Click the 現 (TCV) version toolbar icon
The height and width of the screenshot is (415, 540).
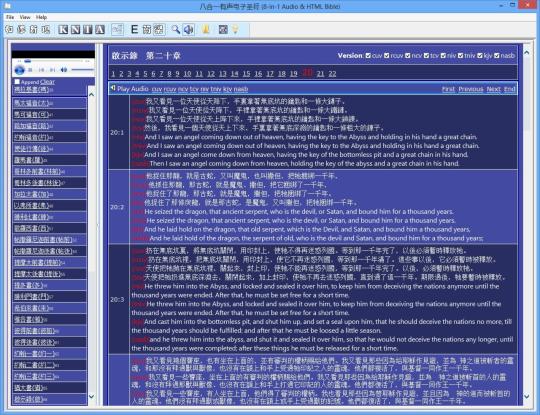tap(45, 30)
